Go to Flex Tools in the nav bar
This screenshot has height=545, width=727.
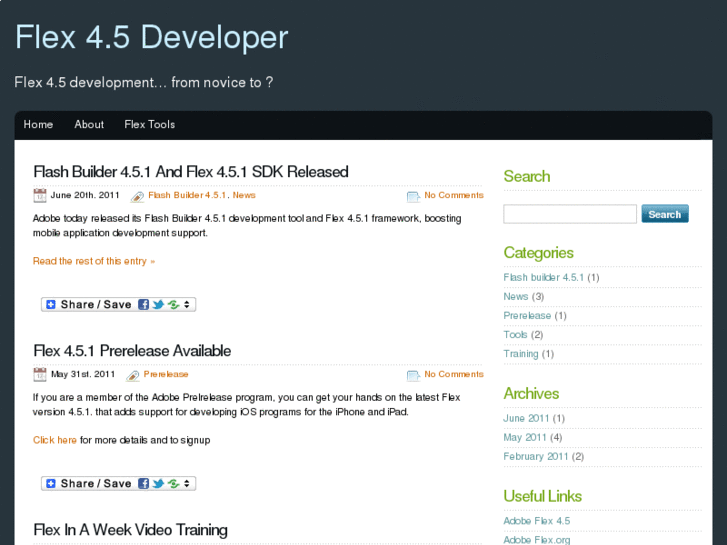pos(149,124)
